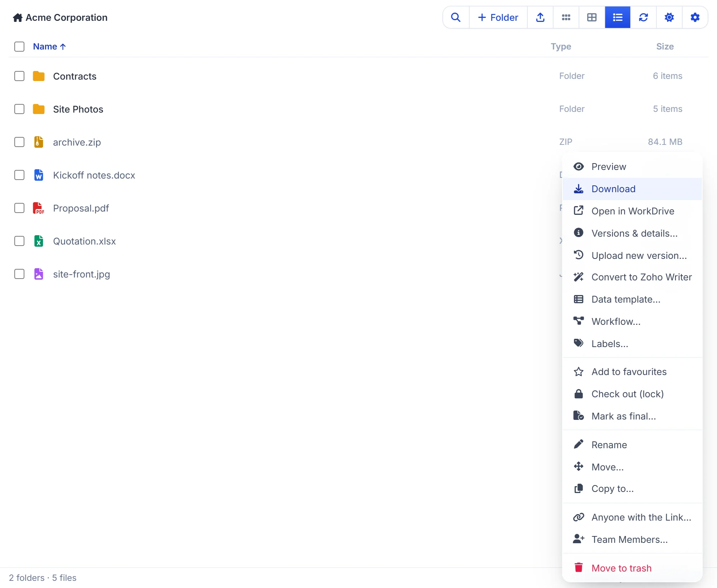This screenshot has width=717, height=588.
Task: Click the Quotation Excel file icon
Action: [x=39, y=241]
